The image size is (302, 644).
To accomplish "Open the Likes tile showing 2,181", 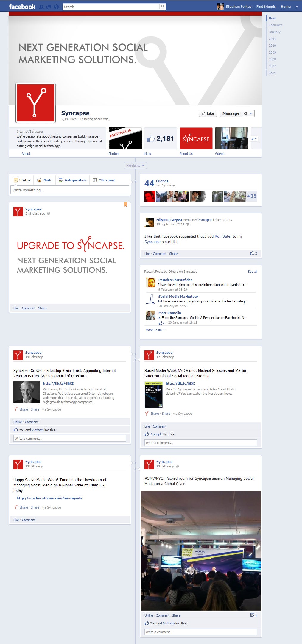I will [161, 138].
